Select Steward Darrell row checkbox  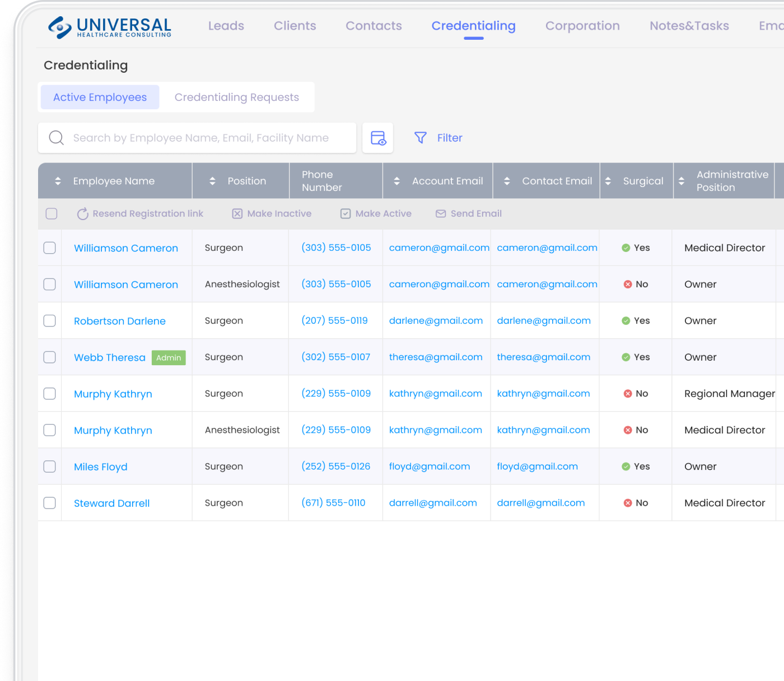click(x=50, y=502)
